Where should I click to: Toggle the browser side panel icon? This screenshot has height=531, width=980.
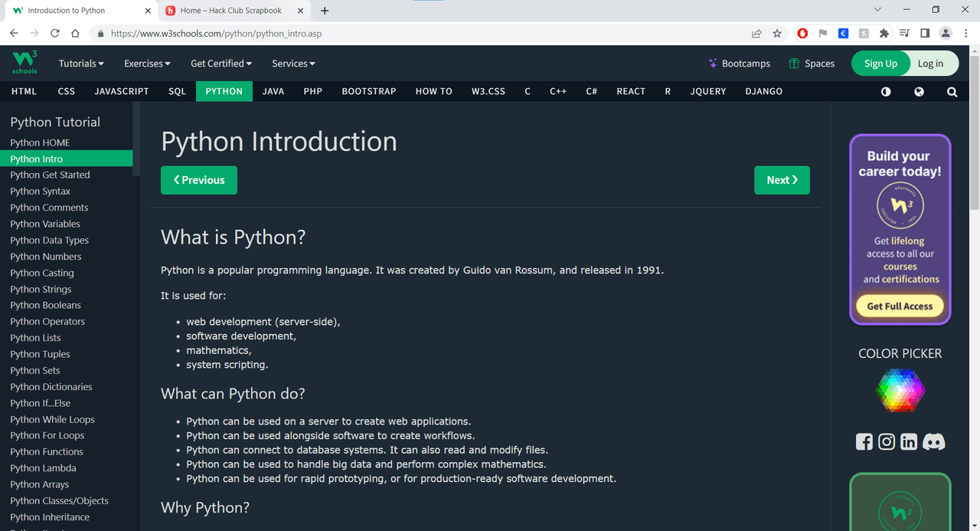[925, 33]
